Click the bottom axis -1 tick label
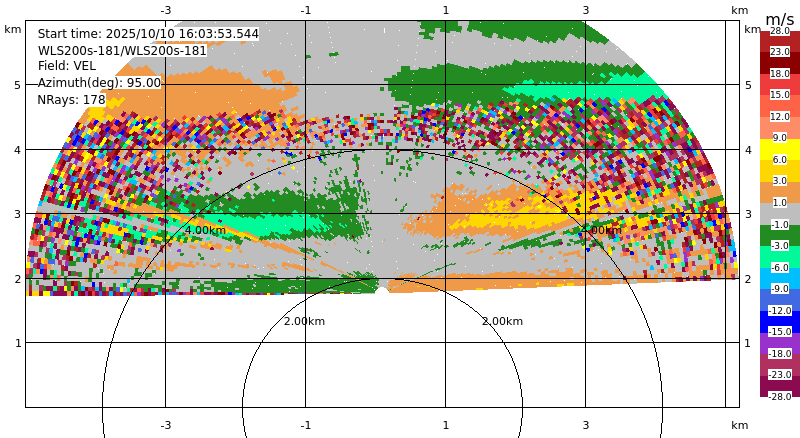The image size is (800, 438). point(306,425)
